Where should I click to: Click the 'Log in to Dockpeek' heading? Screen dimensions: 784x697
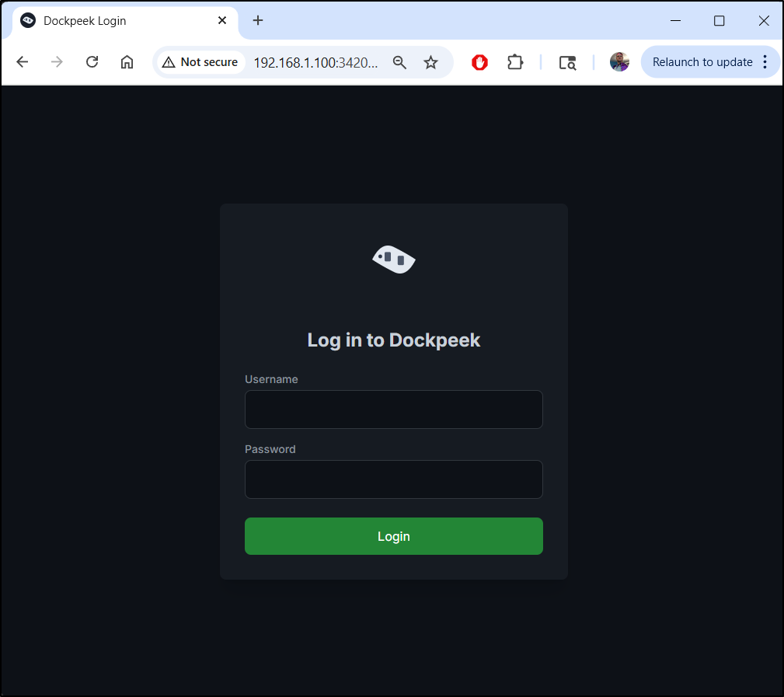point(393,340)
